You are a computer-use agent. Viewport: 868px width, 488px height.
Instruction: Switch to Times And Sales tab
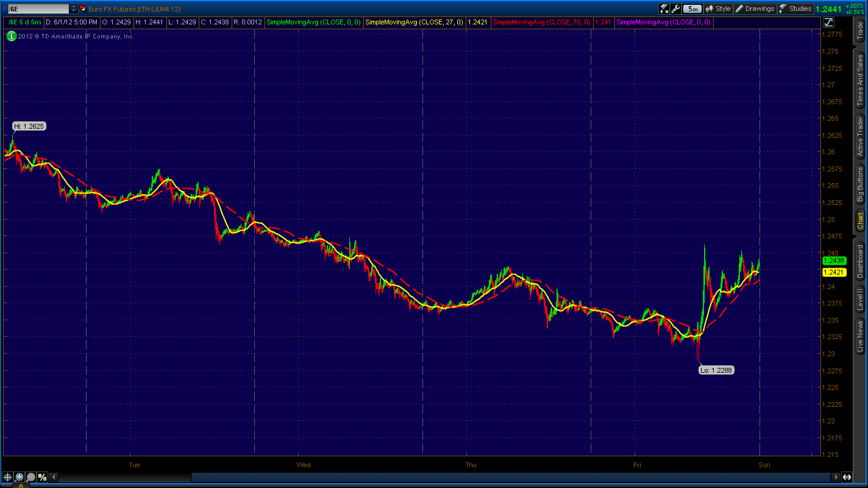coord(860,79)
